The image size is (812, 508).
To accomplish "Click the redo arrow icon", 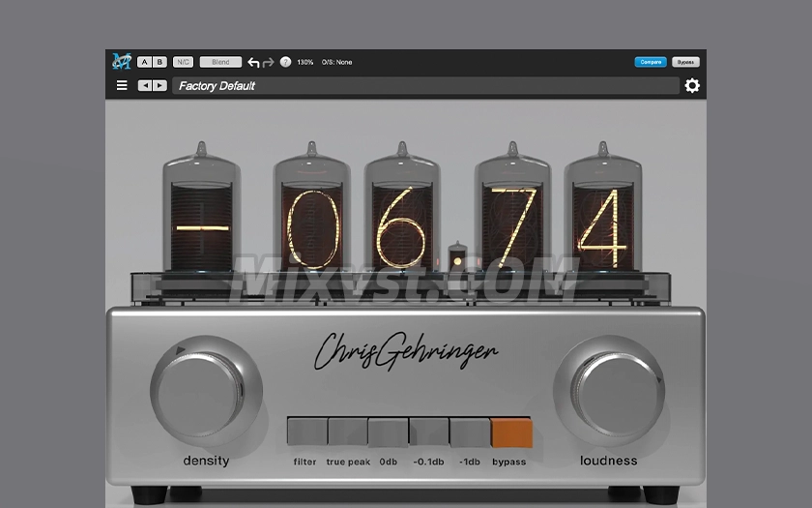I will pos(269,62).
